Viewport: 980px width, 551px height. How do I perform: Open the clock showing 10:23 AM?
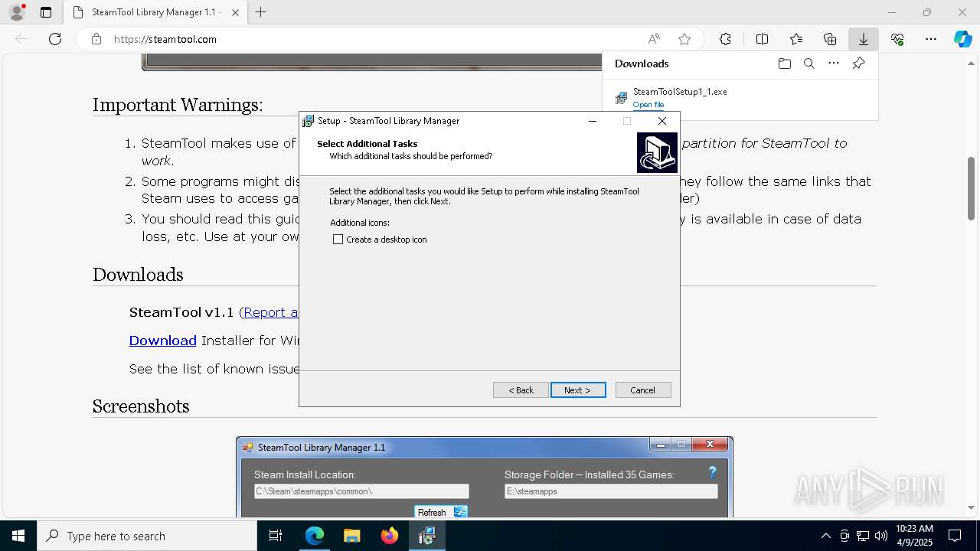pyautogui.click(x=914, y=536)
